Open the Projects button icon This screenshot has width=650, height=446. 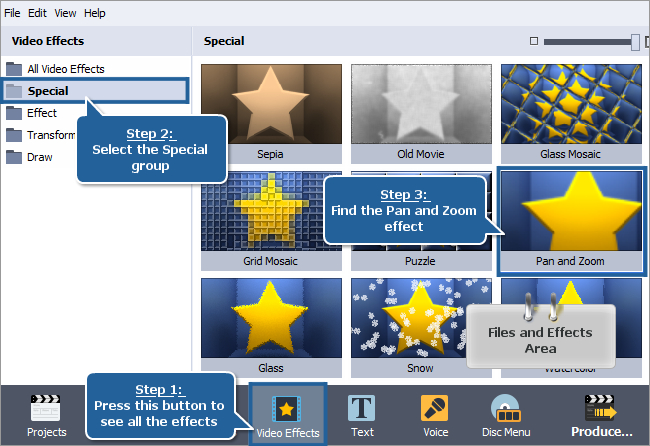point(46,408)
